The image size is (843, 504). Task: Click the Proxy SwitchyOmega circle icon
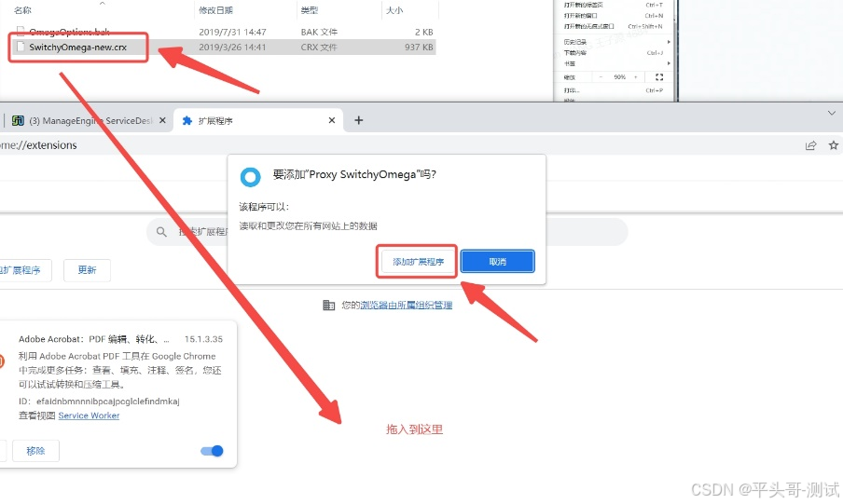[250, 177]
